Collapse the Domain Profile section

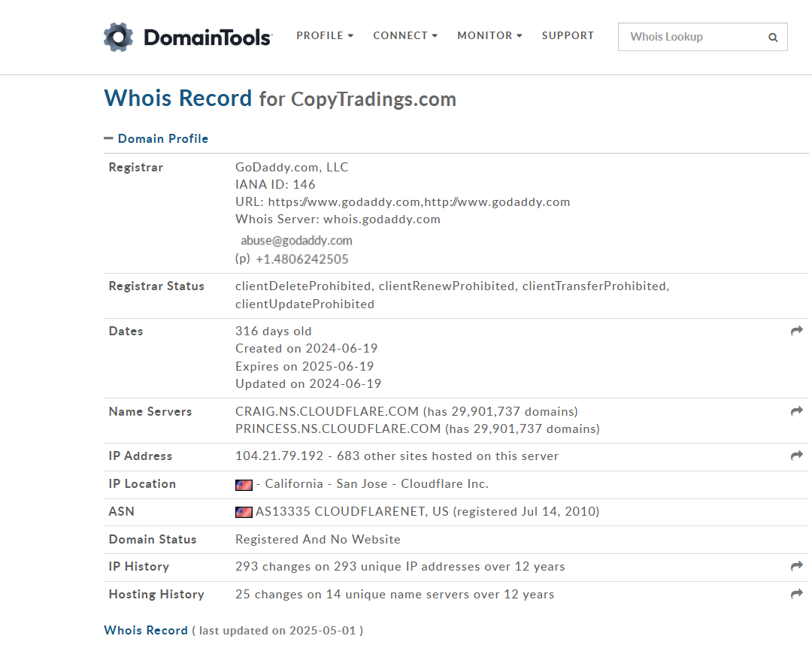tap(156, 139)
